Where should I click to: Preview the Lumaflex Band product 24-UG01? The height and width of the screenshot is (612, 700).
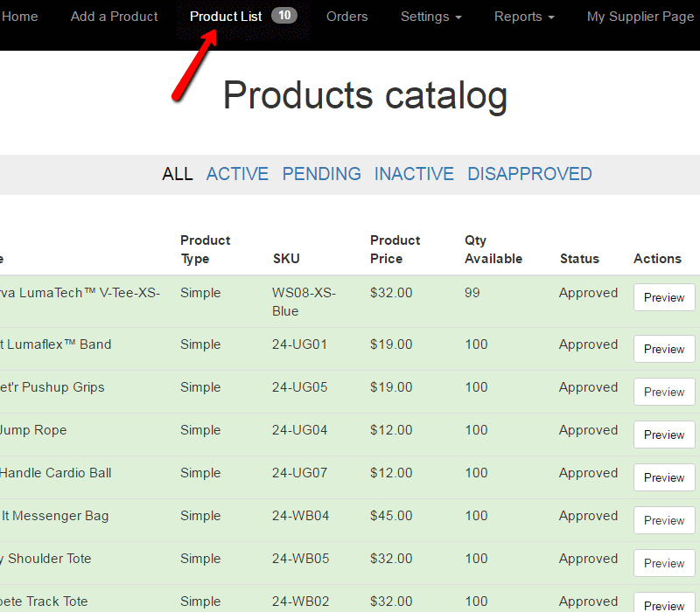664,349
